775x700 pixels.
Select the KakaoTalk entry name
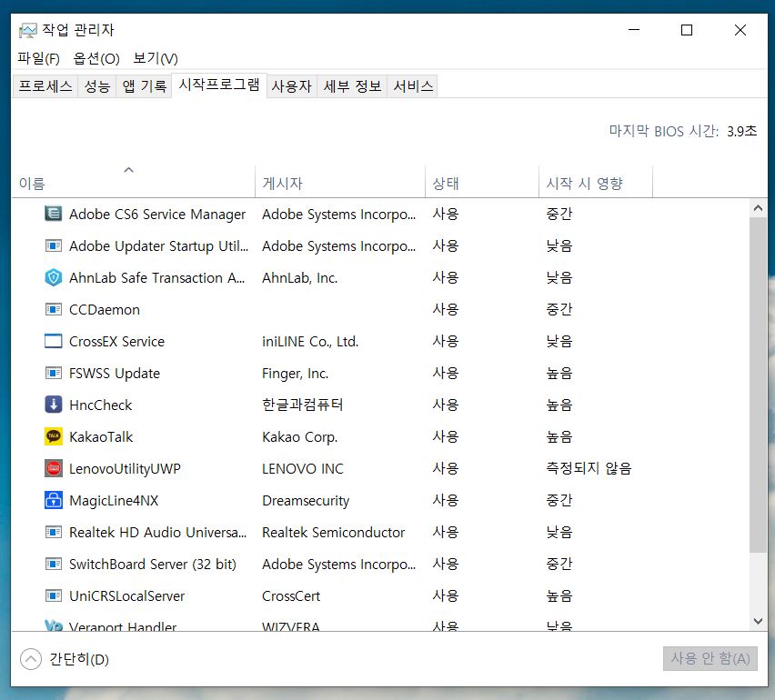click(101, 436)
